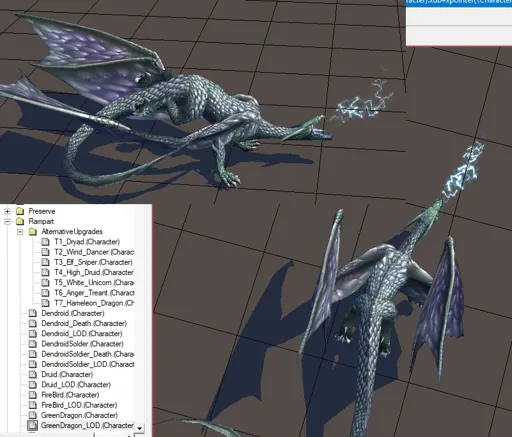
Task: Collapse the Rampart folder node
Action: click(x=7, y=221)
